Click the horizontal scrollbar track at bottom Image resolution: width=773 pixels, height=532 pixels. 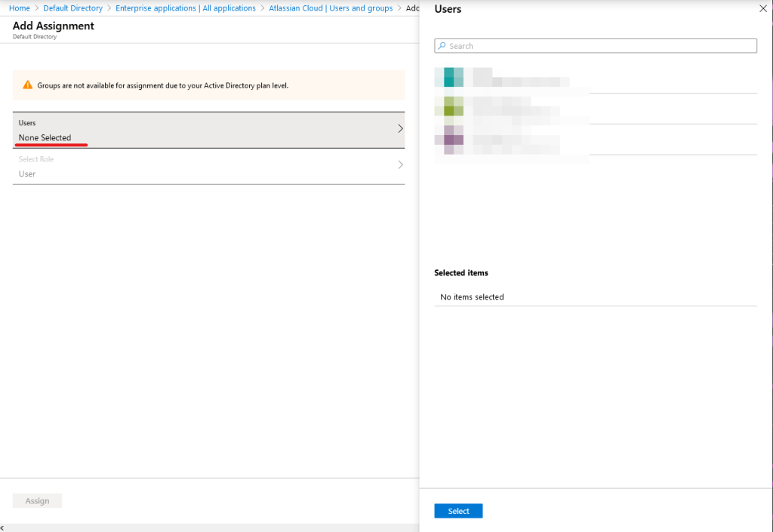coord(211,527)
